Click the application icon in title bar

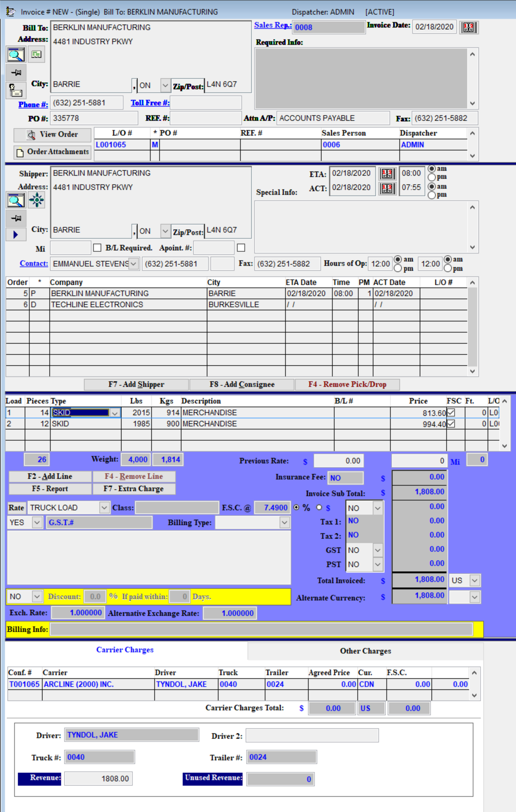click(x=10, y=12)
